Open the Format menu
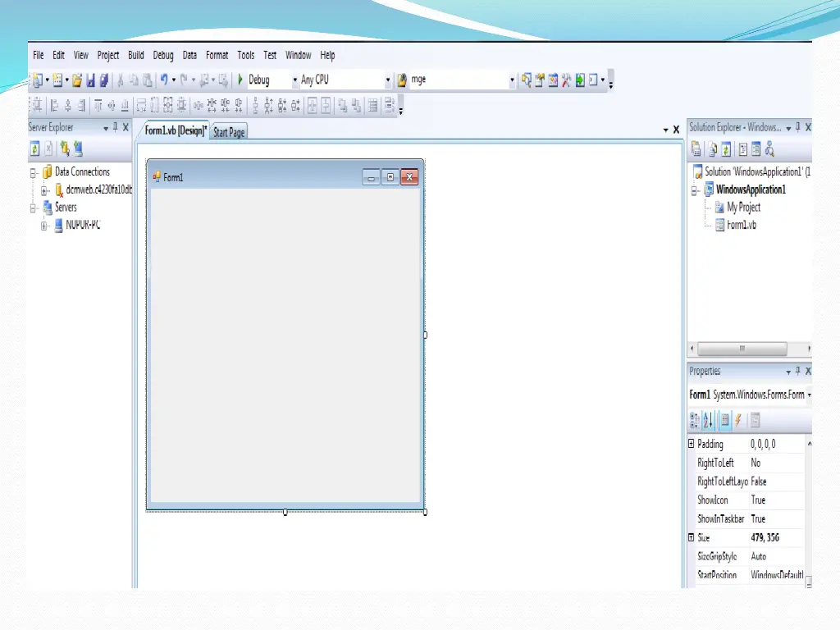This screenshot has height=630, width=840. pos(217,55)
